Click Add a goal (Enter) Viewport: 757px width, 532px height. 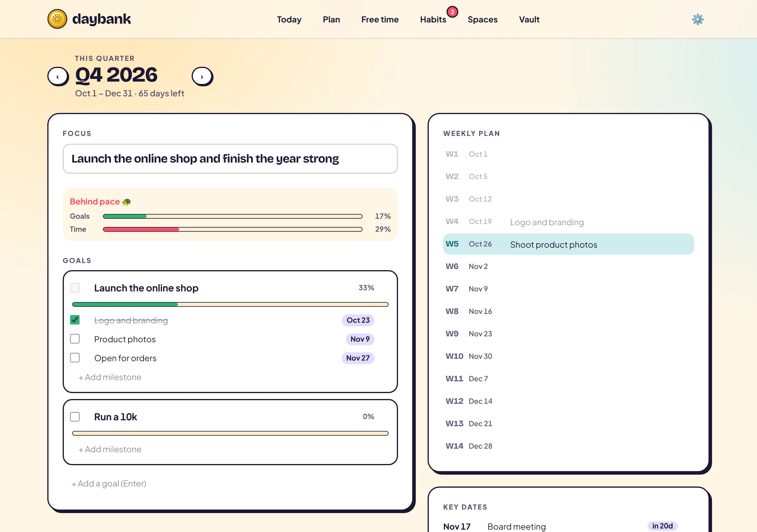coord(109,484)
